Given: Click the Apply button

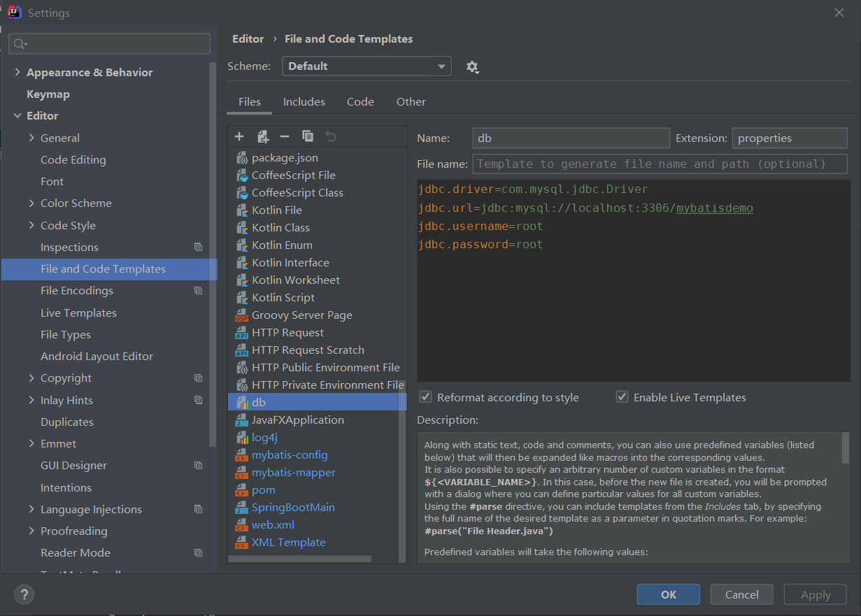Looking at the screenshot, I should click(x=816, y=594).
